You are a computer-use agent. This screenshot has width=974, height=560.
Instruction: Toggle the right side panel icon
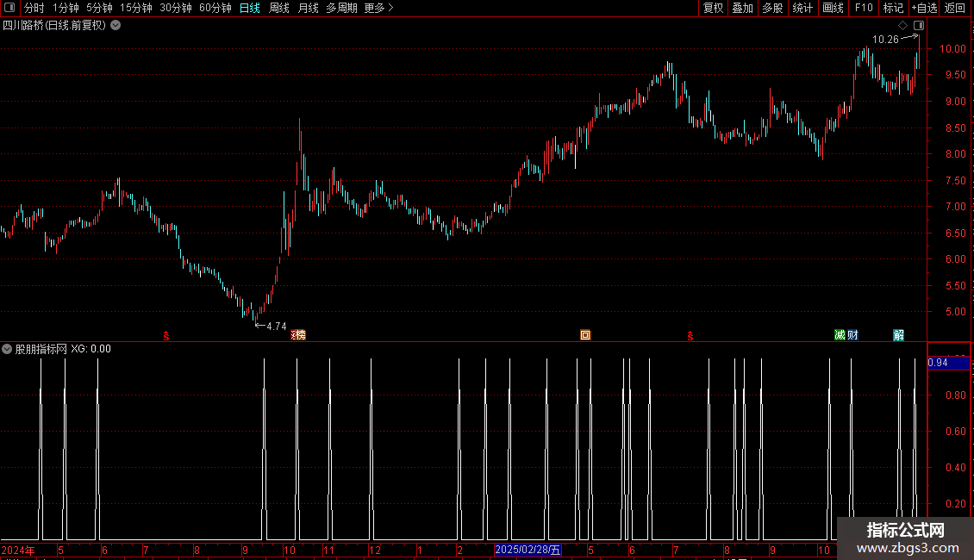(919, 26)
